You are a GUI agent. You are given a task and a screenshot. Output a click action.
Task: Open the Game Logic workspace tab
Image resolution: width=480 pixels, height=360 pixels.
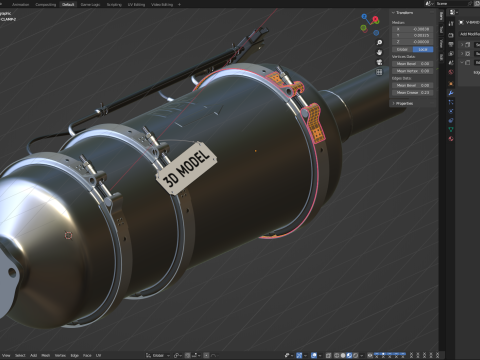coord(90,5)
